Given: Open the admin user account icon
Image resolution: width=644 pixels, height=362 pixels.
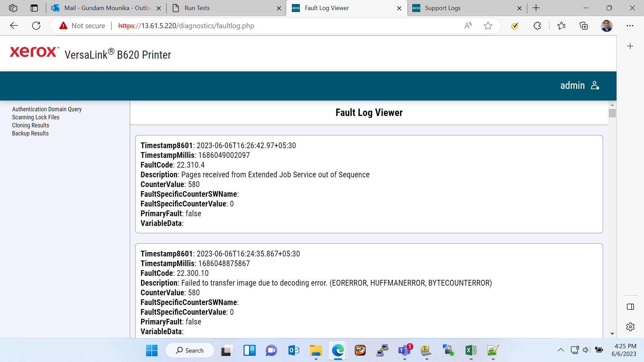Looking at the screenshot, I should (x=595, y=85).
